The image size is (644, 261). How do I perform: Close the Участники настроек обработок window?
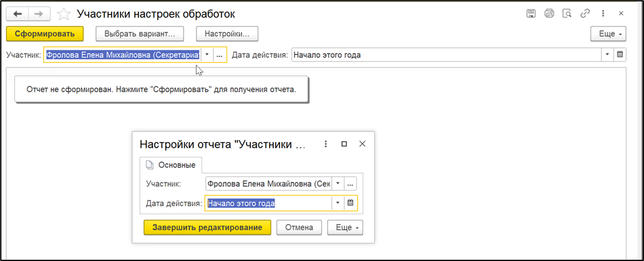coord(621,14)
